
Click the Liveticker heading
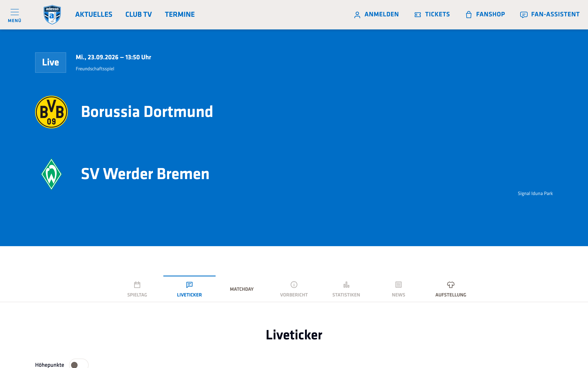294,335
